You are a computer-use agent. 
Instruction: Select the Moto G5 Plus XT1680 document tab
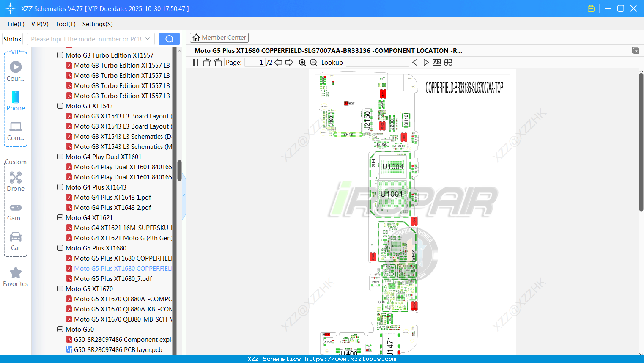click(x=328, y=50)
